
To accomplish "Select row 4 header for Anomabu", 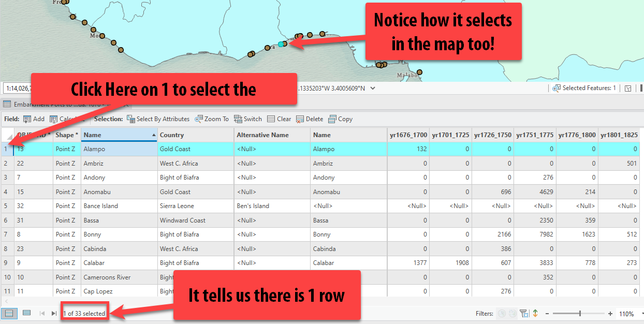I will pyautogui.click(x=6, y=192).
